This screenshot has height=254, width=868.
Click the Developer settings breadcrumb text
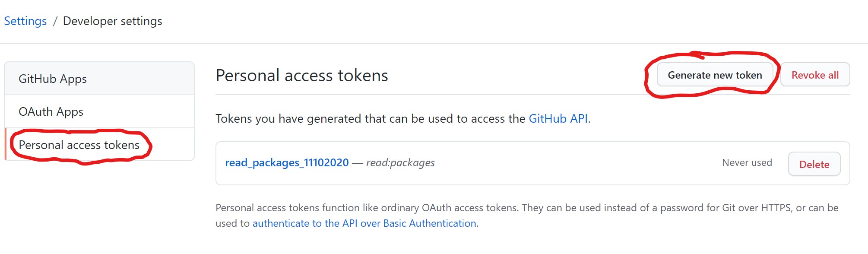point(113,21)
